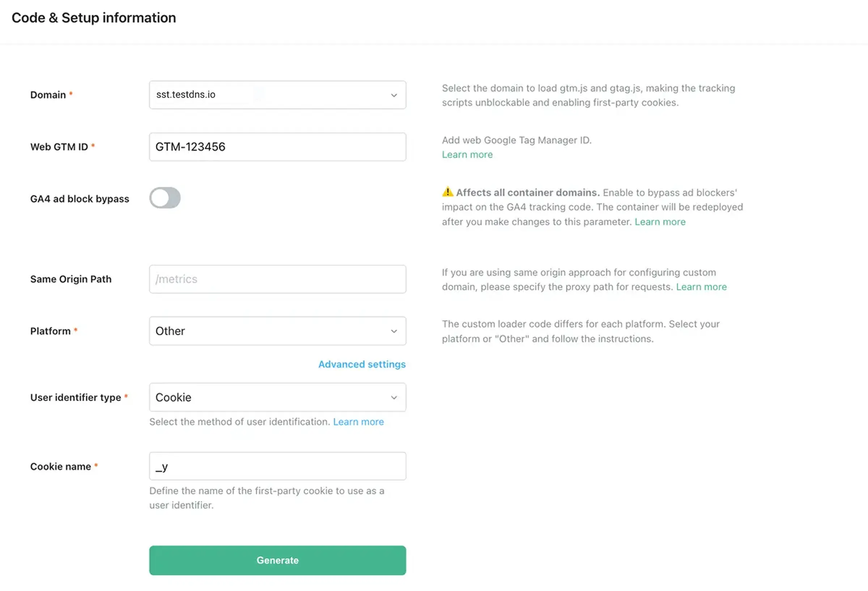Screen dimensions: 868x591
Task: Click the Web GTM ID input field
Action: point(277,147)
